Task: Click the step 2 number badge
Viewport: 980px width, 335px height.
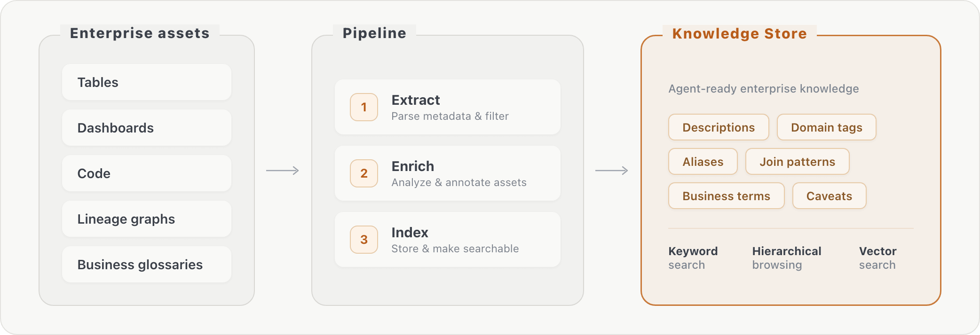Action: (x=364, y=173)
